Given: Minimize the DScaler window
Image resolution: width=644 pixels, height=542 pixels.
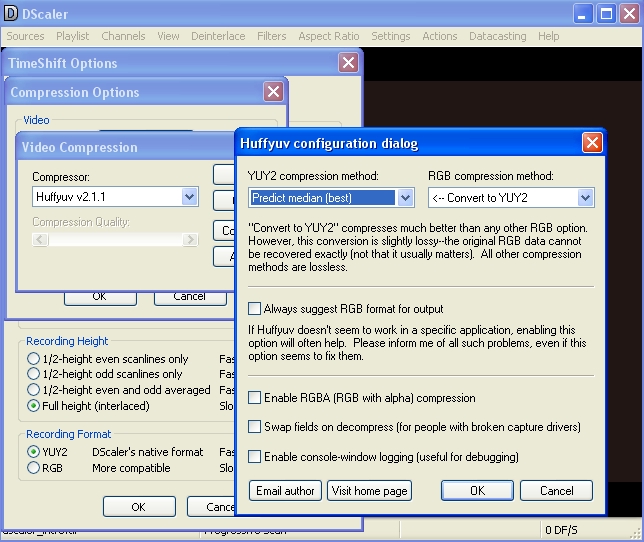Looking at the screenshot, I should 582,14.
